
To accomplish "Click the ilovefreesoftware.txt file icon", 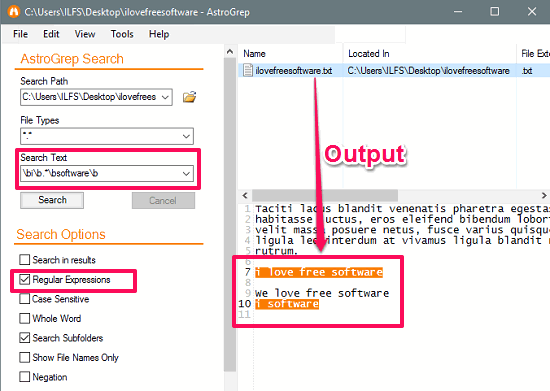I will [x=248, y=70].
